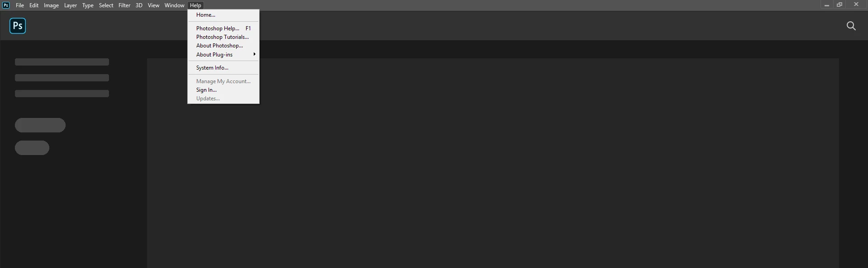Click the small Ps title bar icon
The width and height of the screenshot is (868, 268).
[6, 5]
